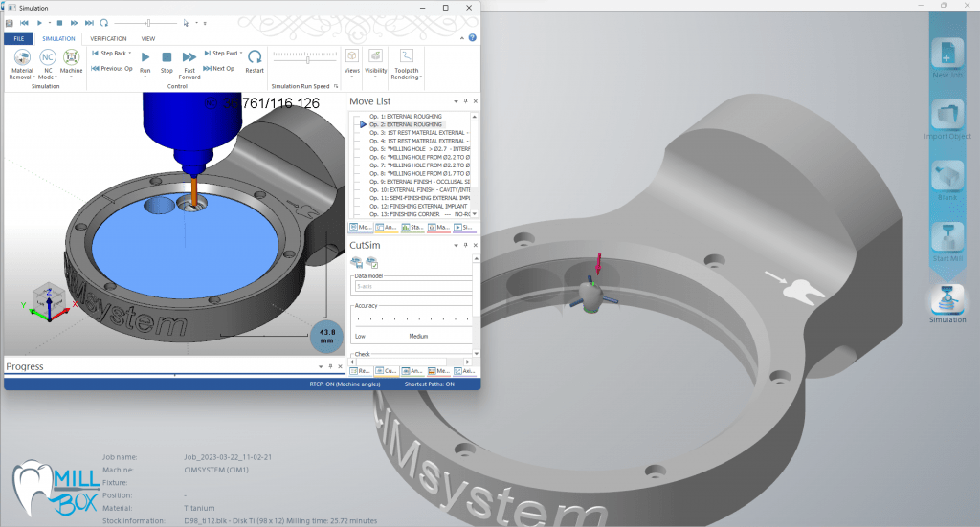Switch to the SIMULATION ribbon tab
Viewport: 980px width, 527px height.
pyautogui.click(x=58, y=38)
